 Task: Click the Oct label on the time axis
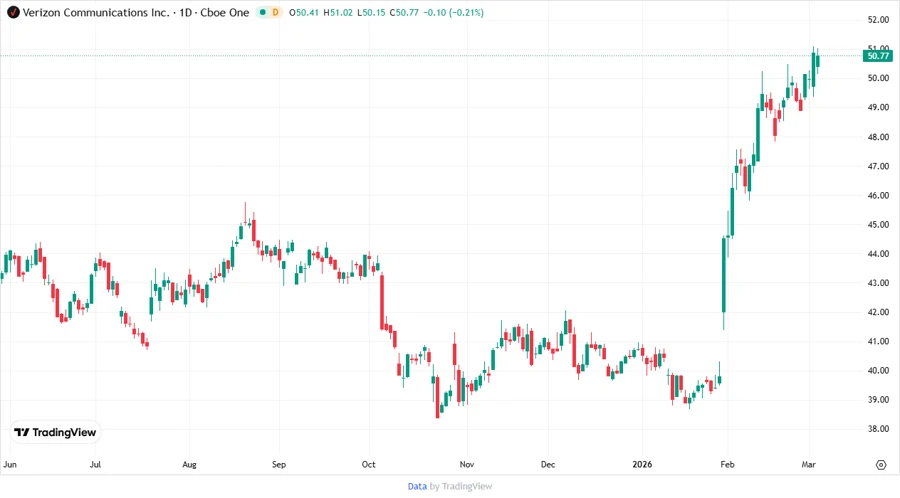tap(368, 464)
